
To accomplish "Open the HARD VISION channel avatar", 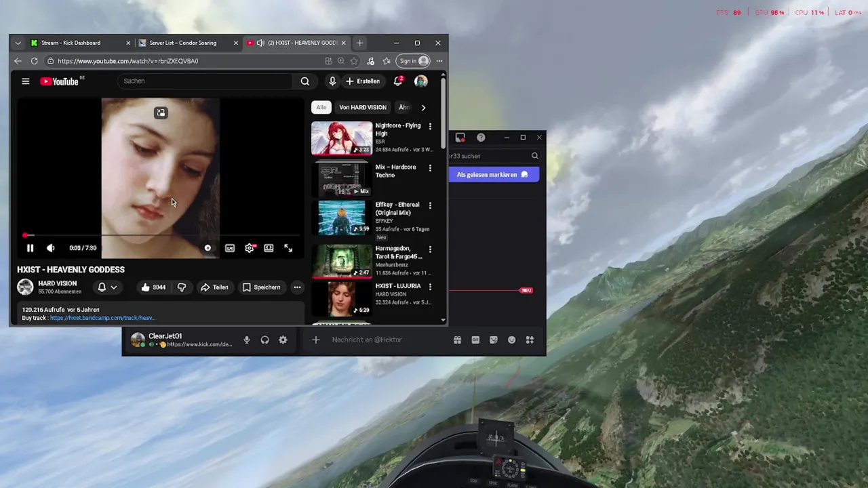I will pyautogui.click(x=25, y=287).
